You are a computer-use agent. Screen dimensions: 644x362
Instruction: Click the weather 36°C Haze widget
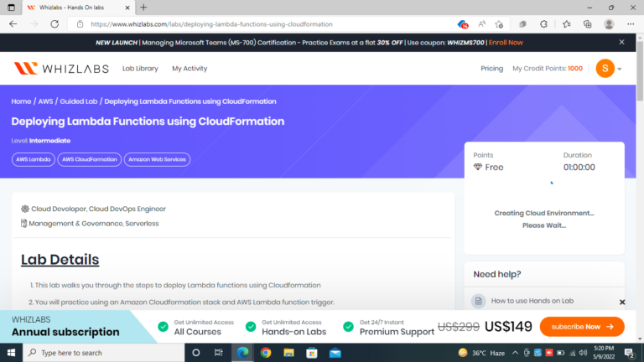(481, 353)
